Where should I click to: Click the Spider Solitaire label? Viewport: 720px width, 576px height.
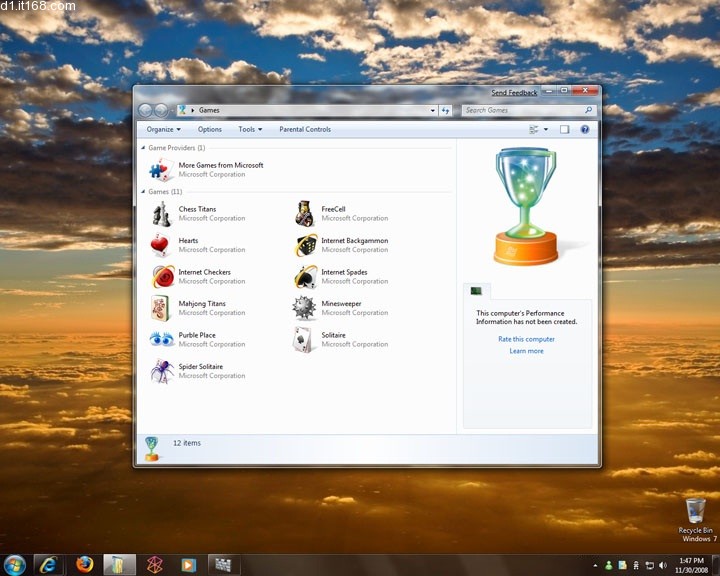click(201, 367)
